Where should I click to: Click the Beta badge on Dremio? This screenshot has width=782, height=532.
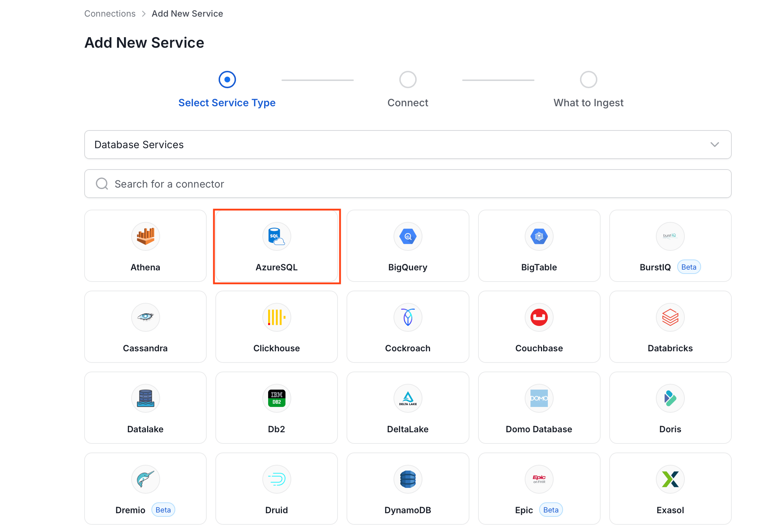coord(163,510)
